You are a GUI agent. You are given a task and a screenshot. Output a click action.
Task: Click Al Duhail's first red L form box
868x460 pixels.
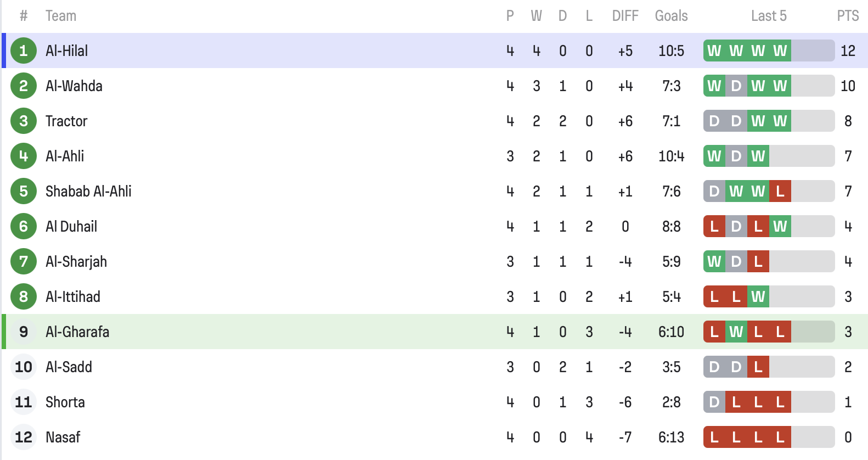pyautogui.click(x=714, y=226)
